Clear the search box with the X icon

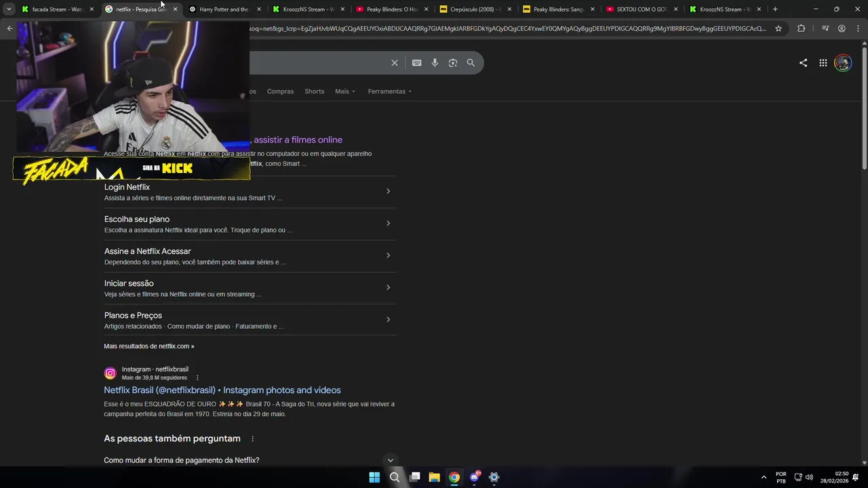click(394, 63)
